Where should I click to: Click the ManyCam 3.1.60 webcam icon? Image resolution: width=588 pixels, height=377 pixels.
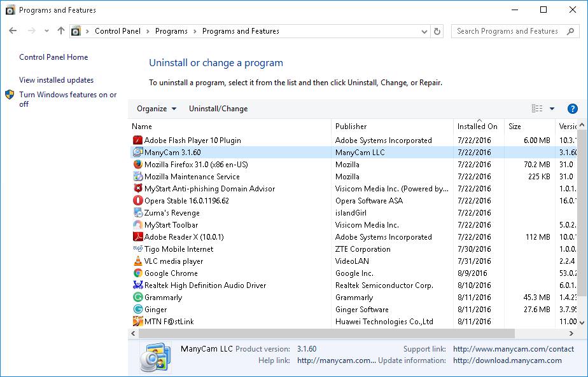click(x=137, y=152)
